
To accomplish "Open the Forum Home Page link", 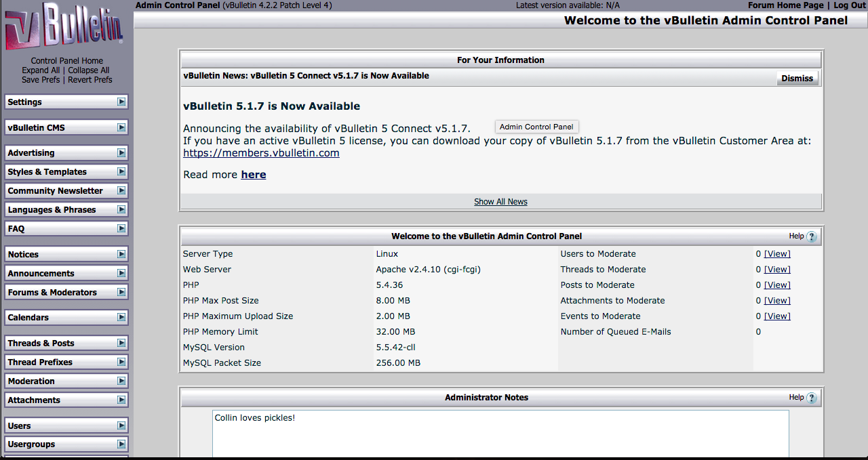I will point(786,5).
